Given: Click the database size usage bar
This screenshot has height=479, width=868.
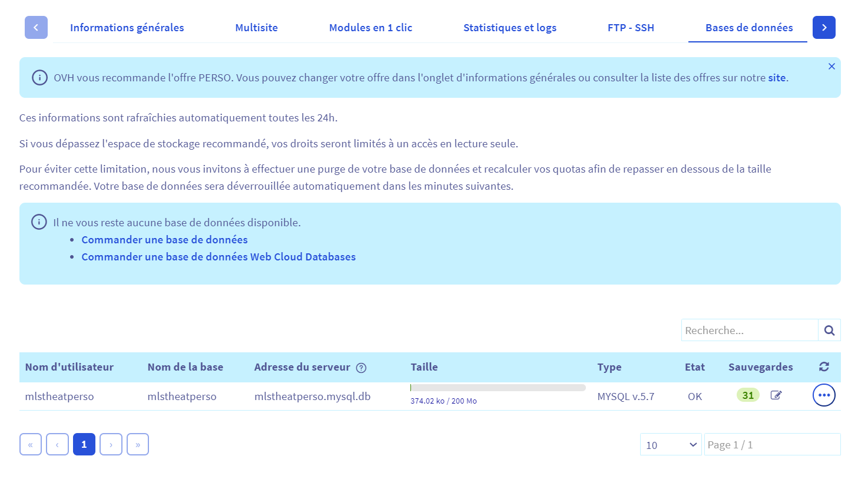Looking at the screenshot, I should pyautogui.click(x=498, y=388).
